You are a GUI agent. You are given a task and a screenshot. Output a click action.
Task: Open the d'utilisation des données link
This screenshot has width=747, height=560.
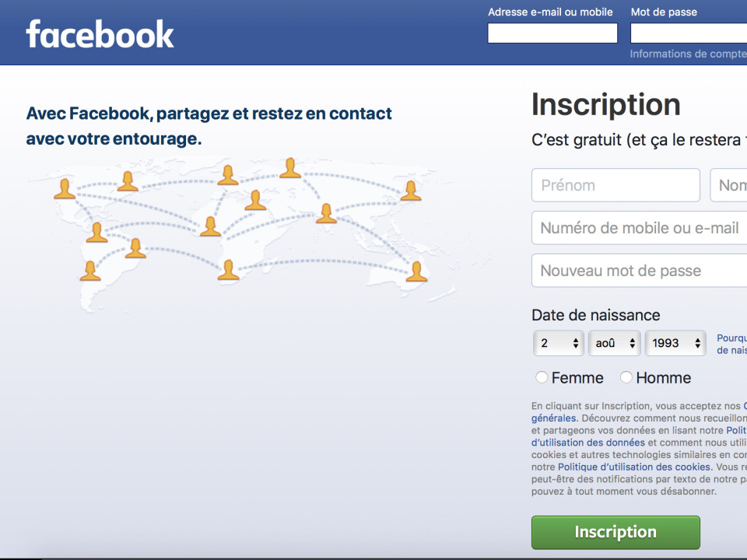click(588, 443)
